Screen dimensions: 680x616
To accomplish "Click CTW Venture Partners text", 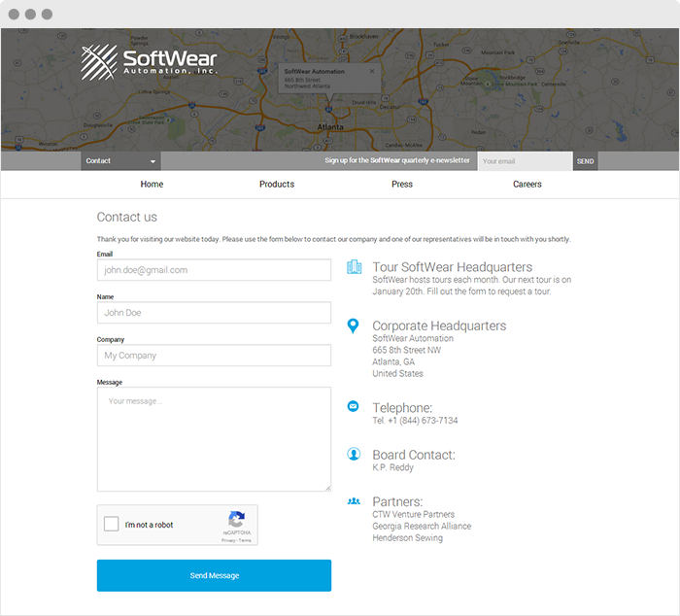I will coord(413,515).
